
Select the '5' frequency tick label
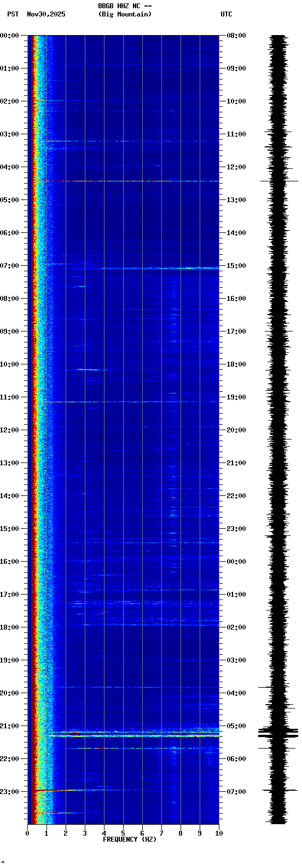(x=123, y=833)
